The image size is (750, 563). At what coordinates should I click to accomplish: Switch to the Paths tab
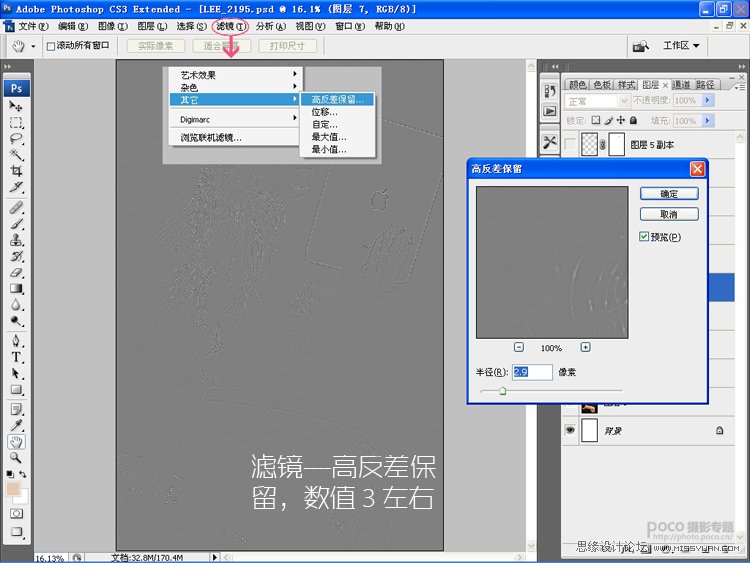click(705, 85)
